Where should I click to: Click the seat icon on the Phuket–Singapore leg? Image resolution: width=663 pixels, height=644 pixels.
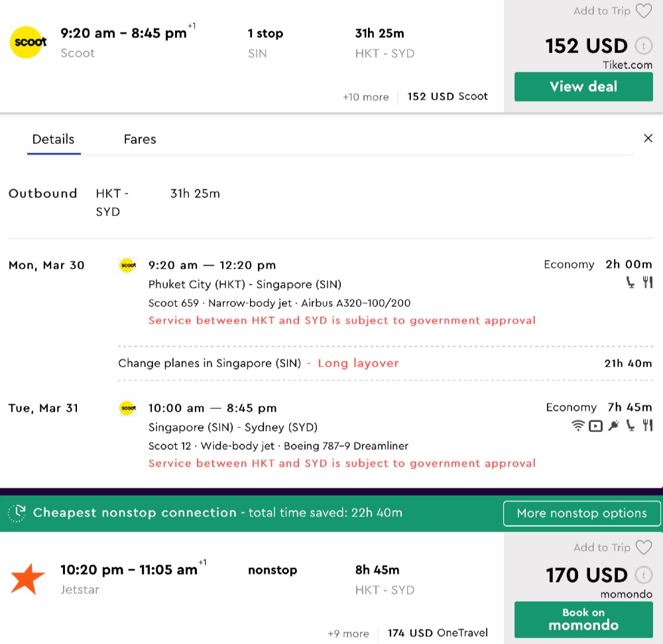631,283
